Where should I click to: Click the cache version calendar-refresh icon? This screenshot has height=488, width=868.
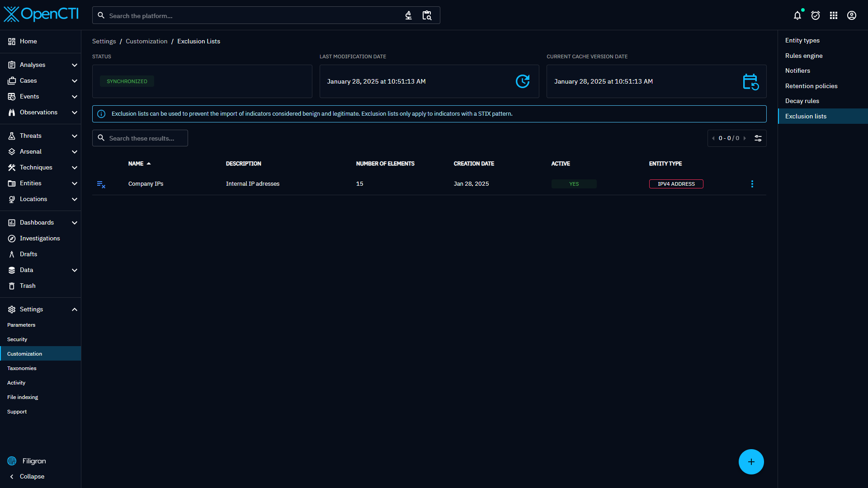(750, 82)
